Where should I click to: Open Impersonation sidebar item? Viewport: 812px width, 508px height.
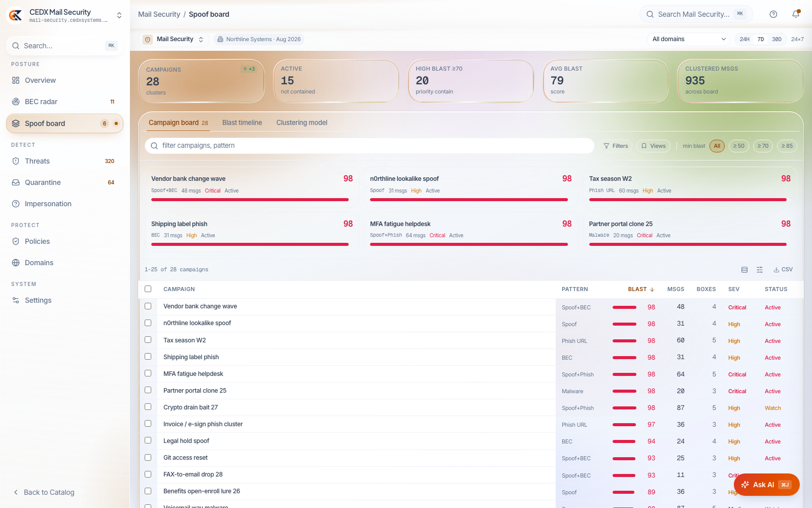tap(64, 204)
